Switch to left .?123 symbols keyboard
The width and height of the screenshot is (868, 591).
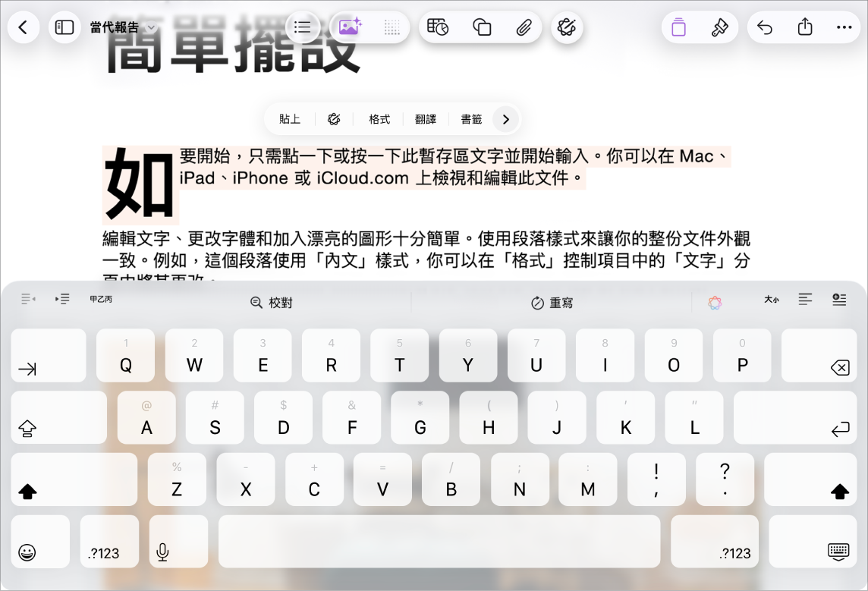[x=109, y=542]
